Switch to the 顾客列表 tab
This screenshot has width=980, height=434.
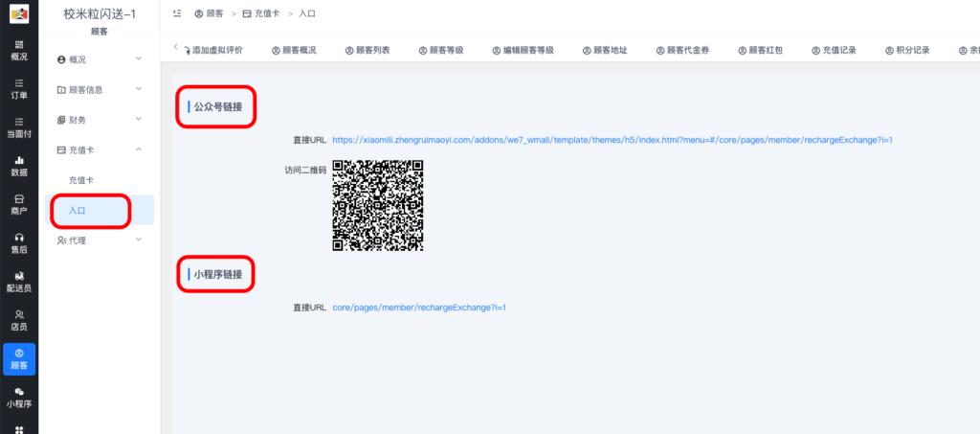click(367, 51)
